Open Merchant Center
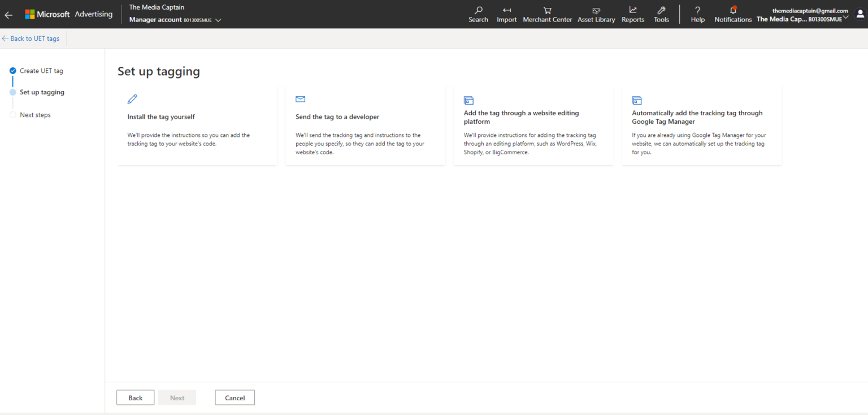This screenshot has height=415, width=868. (x=546, y=14)
